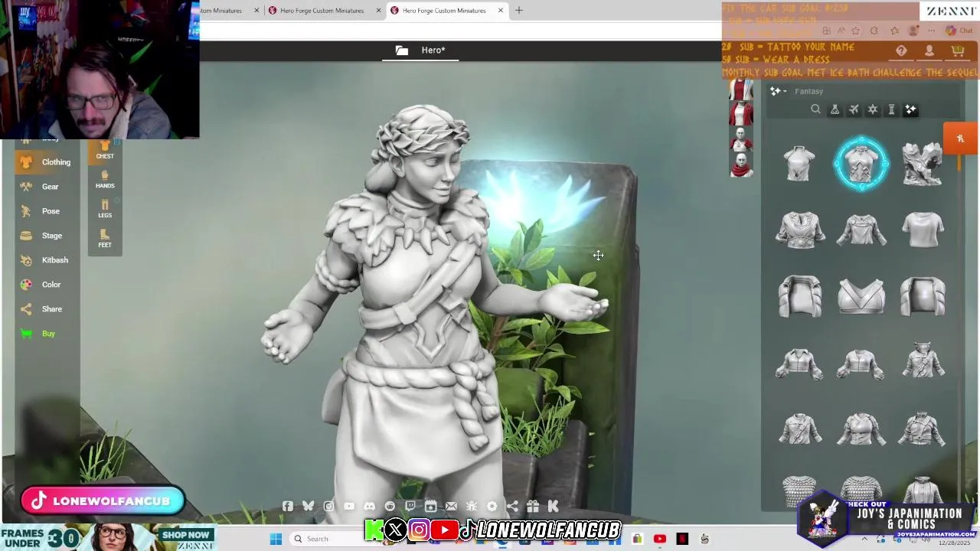Click the Windows Start button
980x551 pixels.
pos(276,539)
